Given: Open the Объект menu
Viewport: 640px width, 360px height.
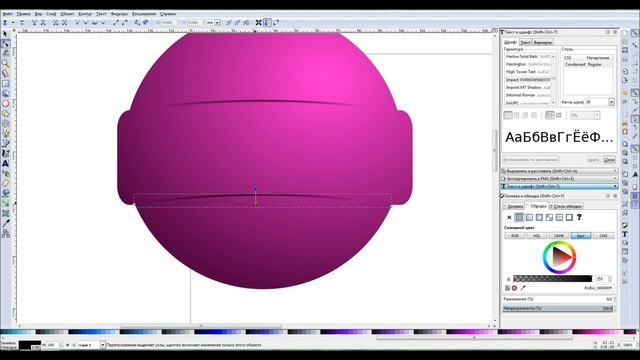Looking at the screenshot, I should point(67,14).
